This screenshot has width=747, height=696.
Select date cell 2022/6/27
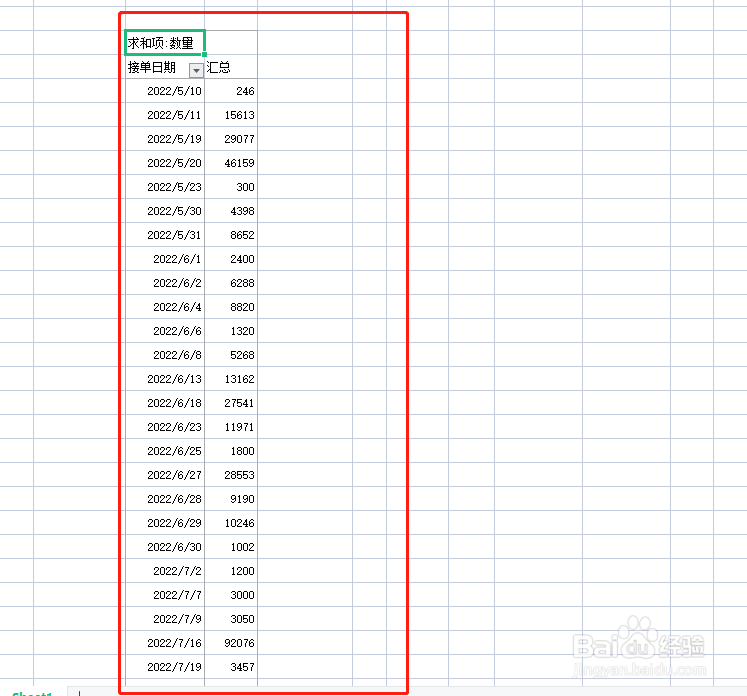[x=165, y=475]
